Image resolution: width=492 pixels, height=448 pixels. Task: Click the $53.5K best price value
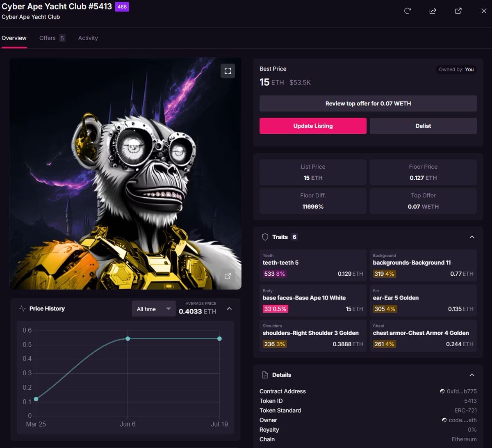[x=300, y=82]
